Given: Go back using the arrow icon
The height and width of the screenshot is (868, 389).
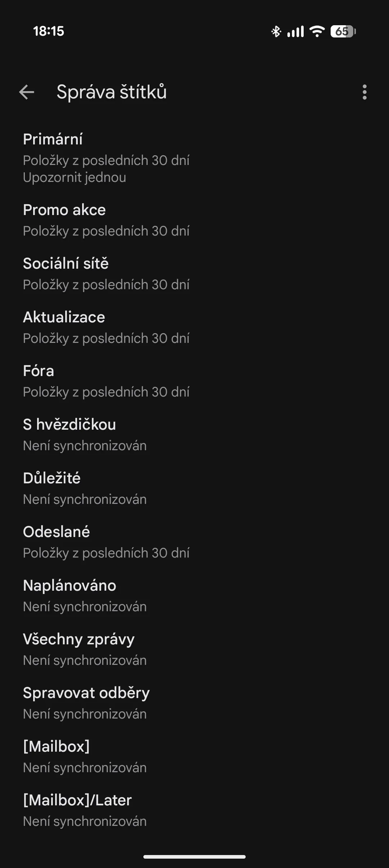Looking at the screenshot, I should tap(27, 92).
